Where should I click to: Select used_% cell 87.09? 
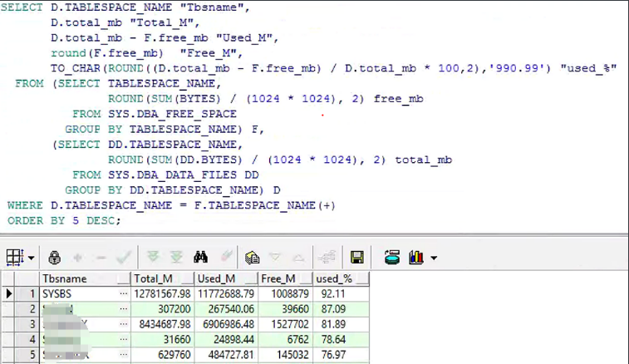341,309
